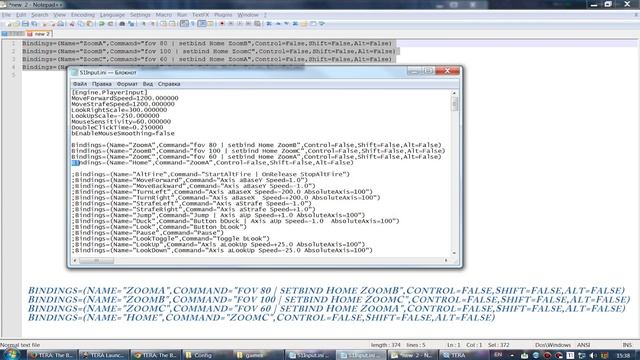Click Блокнот horizontal scrollbar thumb
This screenshot has width=640, height=360.
click(x=96, y=260)
